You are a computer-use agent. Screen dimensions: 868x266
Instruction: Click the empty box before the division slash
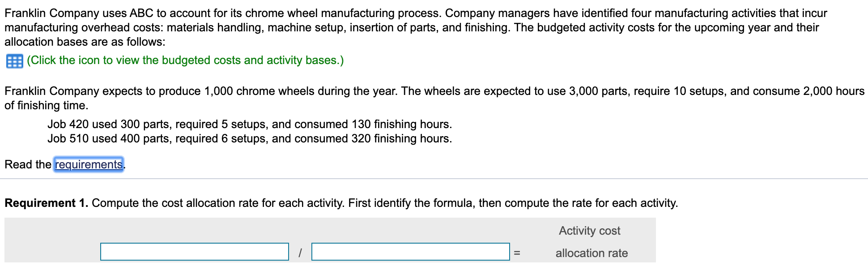point(195,252)
